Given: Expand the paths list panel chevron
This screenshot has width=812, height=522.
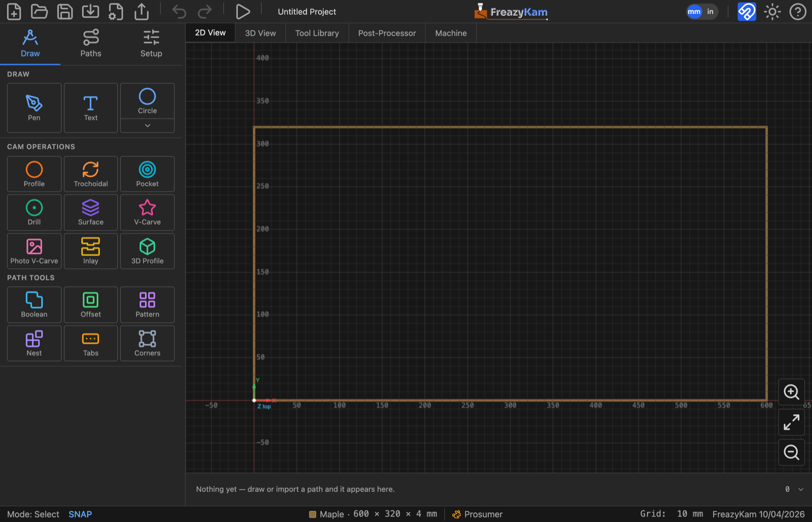Looking at the screenshot, I should click(x=801, y=490).
